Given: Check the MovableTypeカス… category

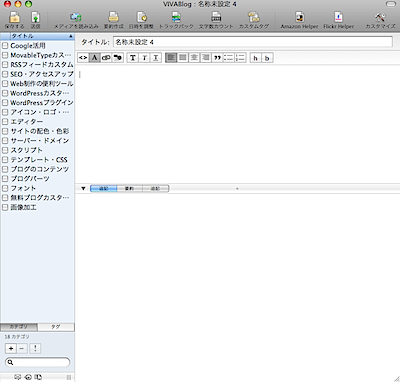Looking at the screenshot, I should pyautogui.click(x=5, y=55).
